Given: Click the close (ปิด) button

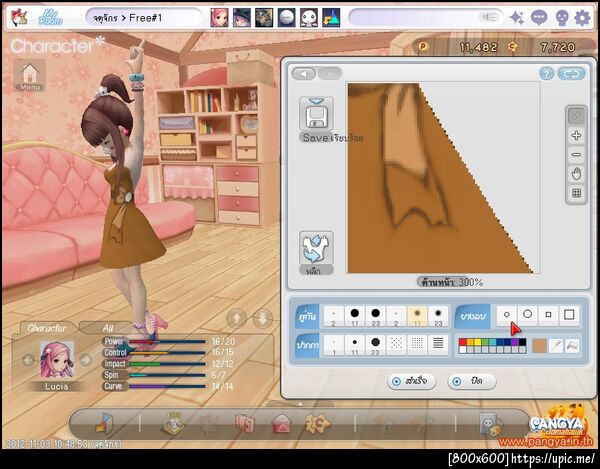Looking at the screenshot, I should 471,381.
